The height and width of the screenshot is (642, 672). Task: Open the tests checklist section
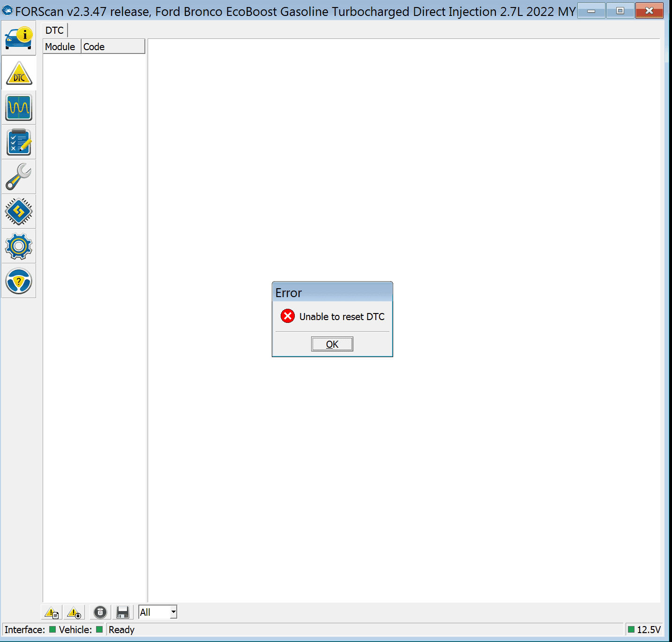click(x=19, y=142)
